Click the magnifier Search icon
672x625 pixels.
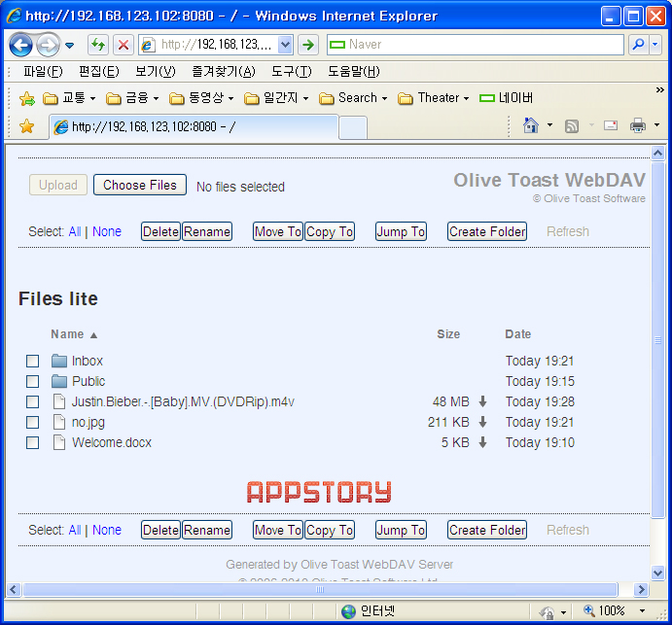[x=639, y=45]
